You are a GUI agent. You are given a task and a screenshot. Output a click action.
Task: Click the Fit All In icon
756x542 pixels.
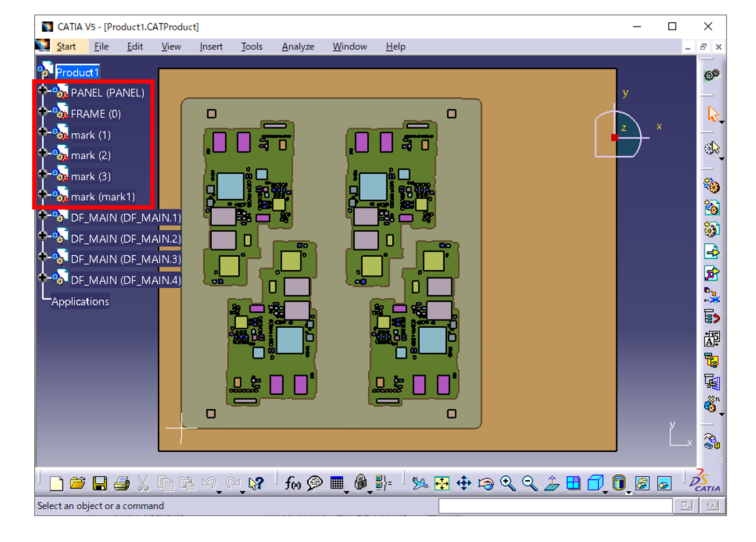point(442,483)
